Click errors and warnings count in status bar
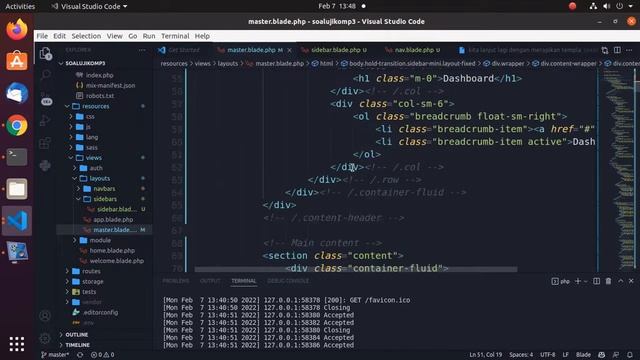The width and height of the screenshot is (640, 360). coord(102,355)
